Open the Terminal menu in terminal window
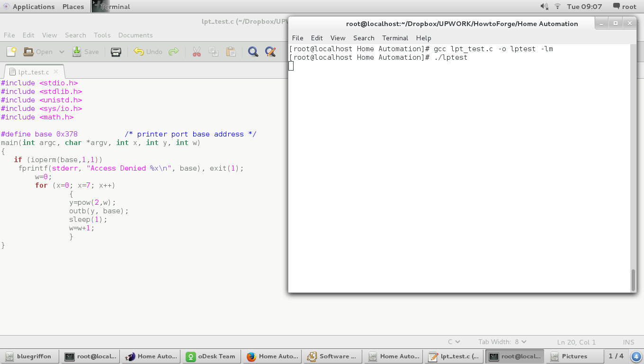This screenshot has height=364, width=644. point(395,38)
